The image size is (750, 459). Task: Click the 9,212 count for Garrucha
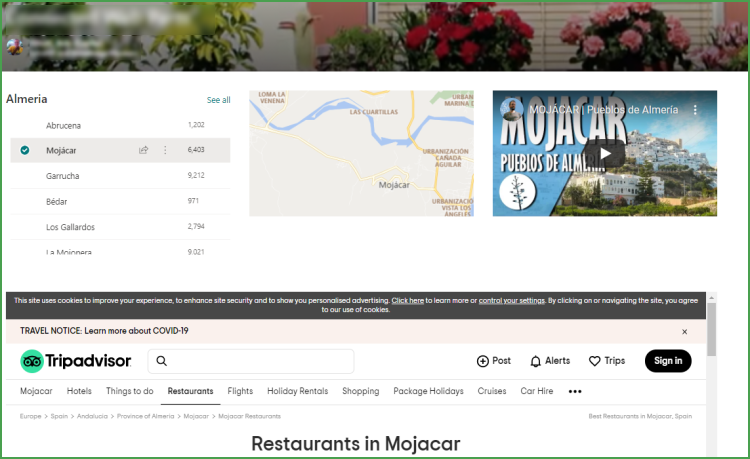click(196, 175)
